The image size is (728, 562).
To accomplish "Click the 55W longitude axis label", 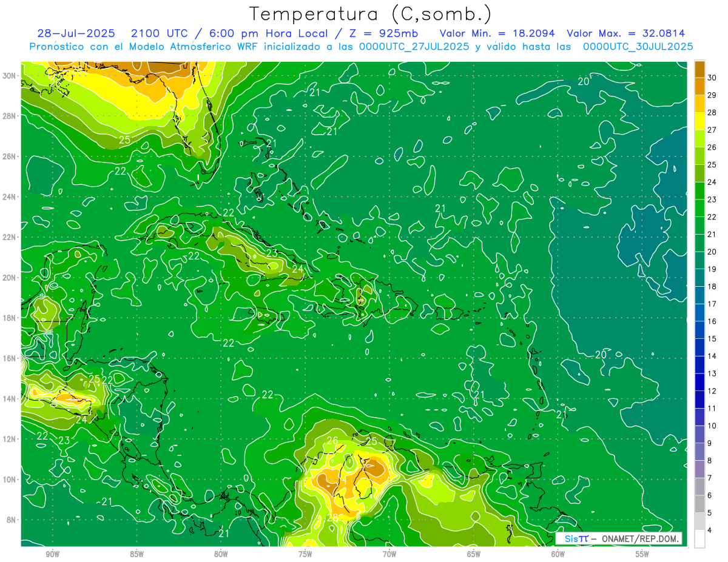I will tap(642, 554).
